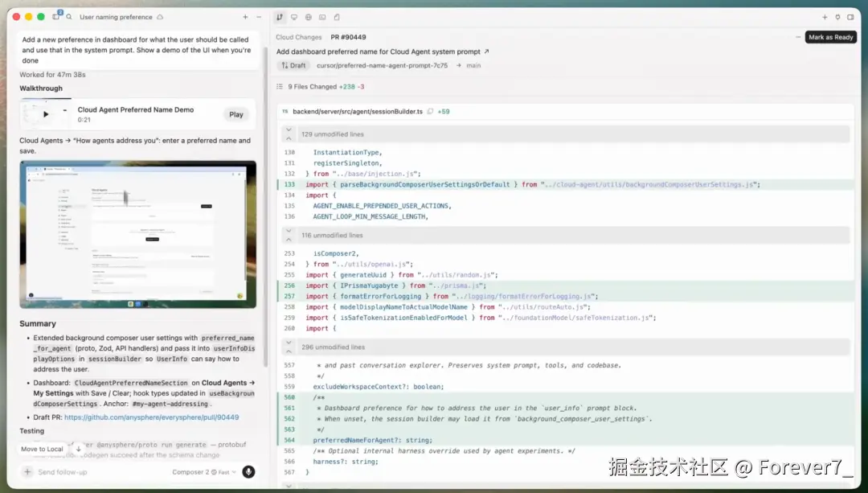
Task: Click the Worked for 47m 38s text
Action: click(x=52, y=75)
